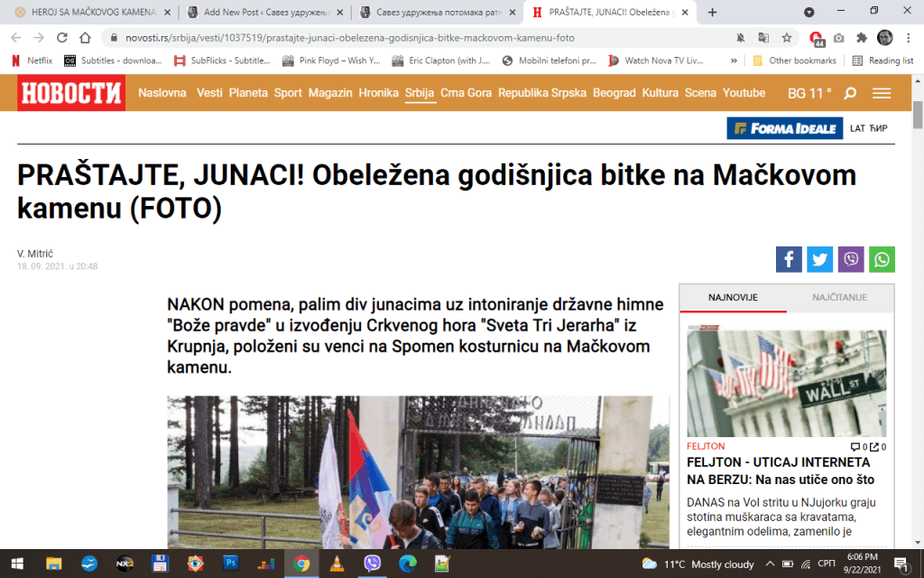This screenshot has width=924, height=578.
Task: Expand hidden bookmarks chevron
Action: pyautogui.click(x=734, y=61)
